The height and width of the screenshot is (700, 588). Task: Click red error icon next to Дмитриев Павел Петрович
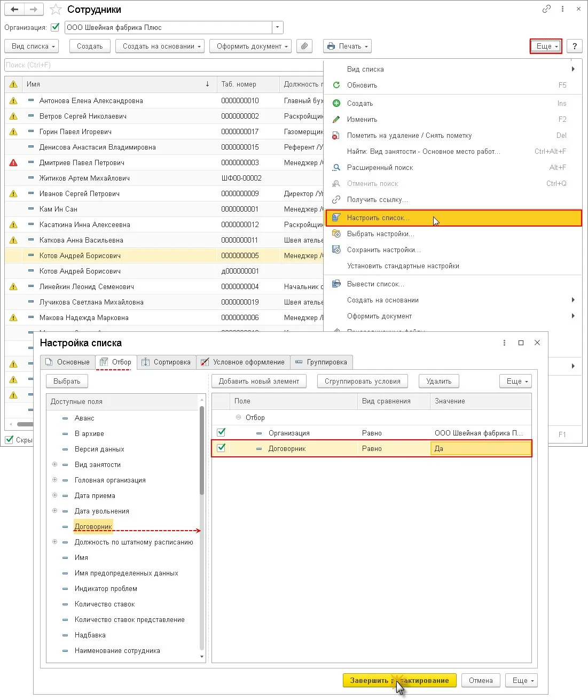tap(13, 162)
